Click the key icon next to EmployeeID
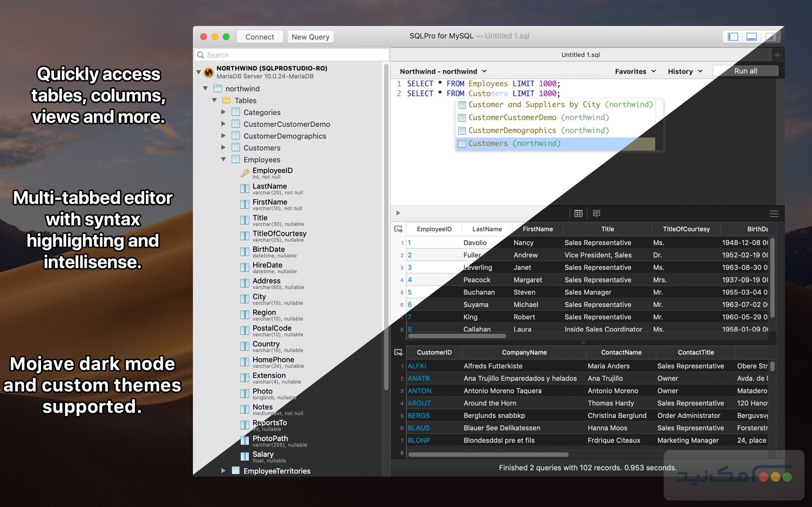Screen dimensions: 812x507 [x=244, y=172]
